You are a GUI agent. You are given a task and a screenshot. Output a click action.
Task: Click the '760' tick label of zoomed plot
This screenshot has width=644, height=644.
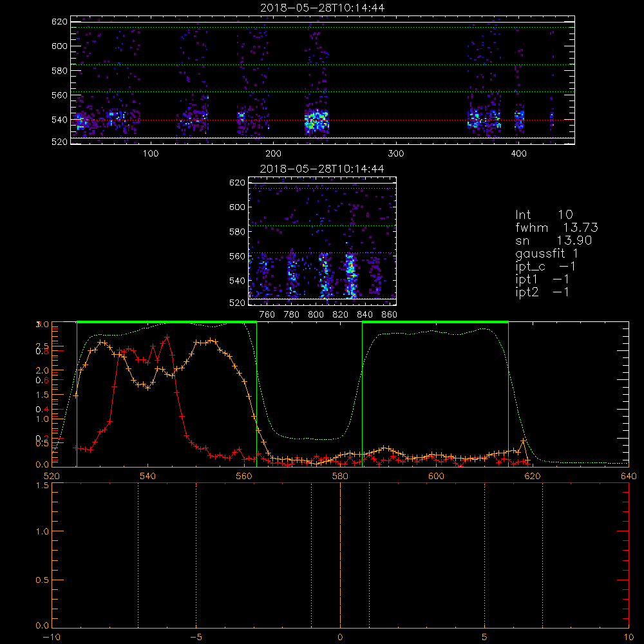point(267,315)
